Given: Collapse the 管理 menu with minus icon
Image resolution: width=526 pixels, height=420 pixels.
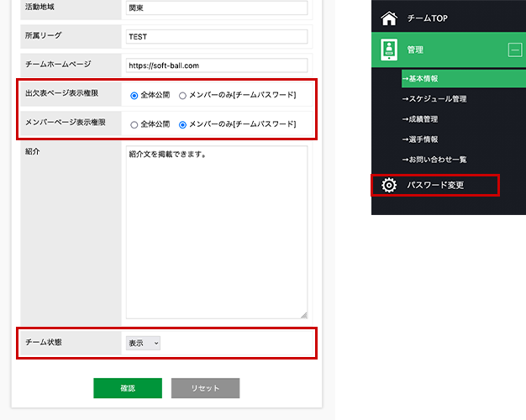Looking at the screenshot, I should point(514,50).
